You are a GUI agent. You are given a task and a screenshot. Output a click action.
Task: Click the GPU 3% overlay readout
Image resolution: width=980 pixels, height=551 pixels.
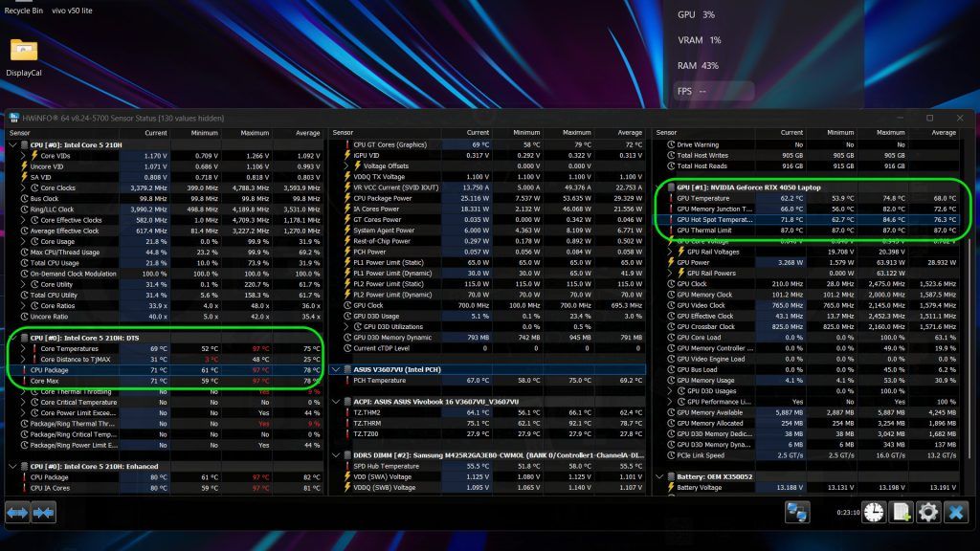point(696,14)
